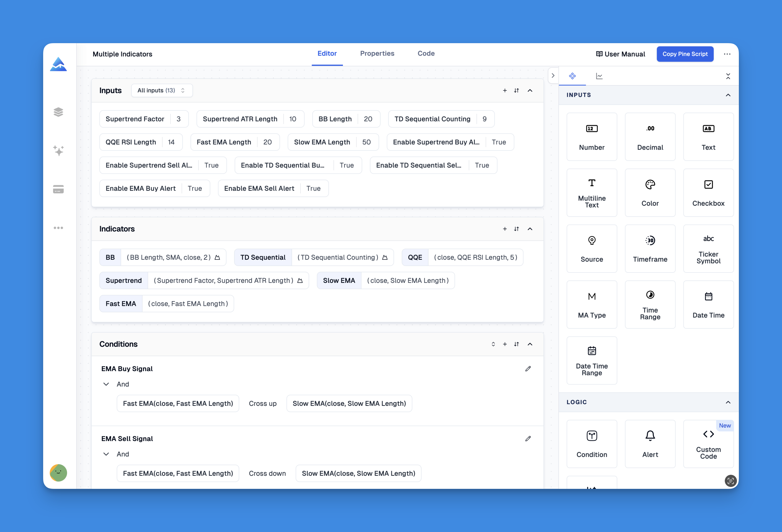
Task: Switch to the components panel tab icon
Action: pos(572,76)
